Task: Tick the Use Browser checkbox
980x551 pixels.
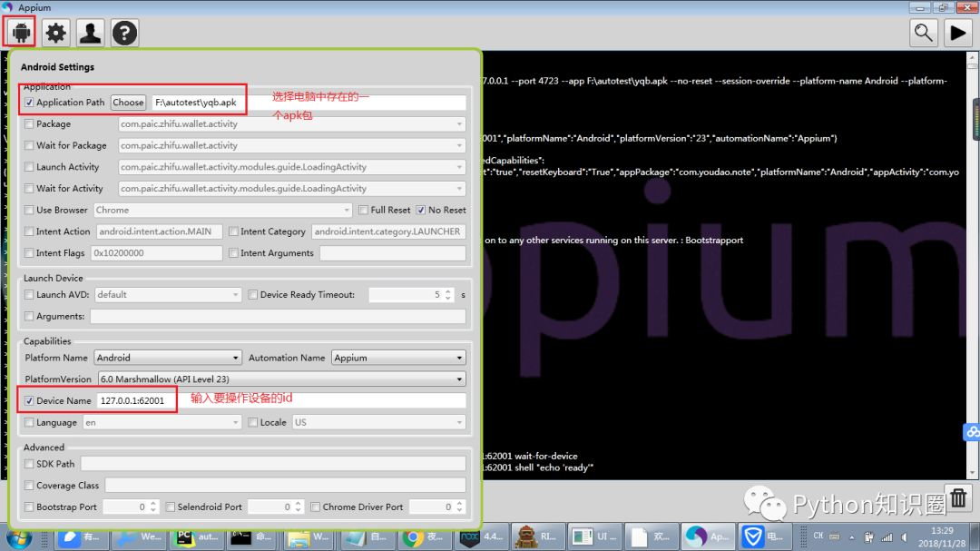Action: pyautogui.click(x=29, y=211)
